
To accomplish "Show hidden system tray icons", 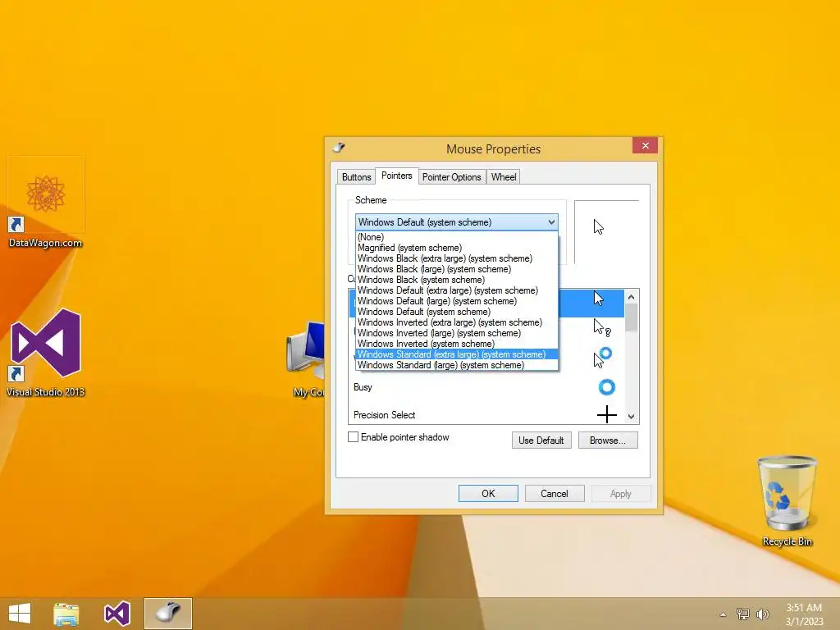I will [x=723, y=614].
